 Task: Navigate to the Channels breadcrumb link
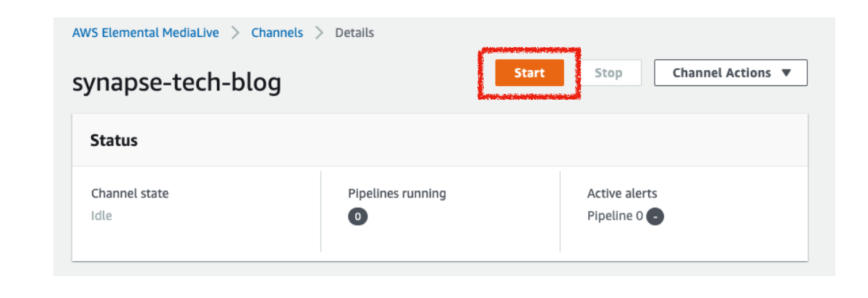(277, 33)
